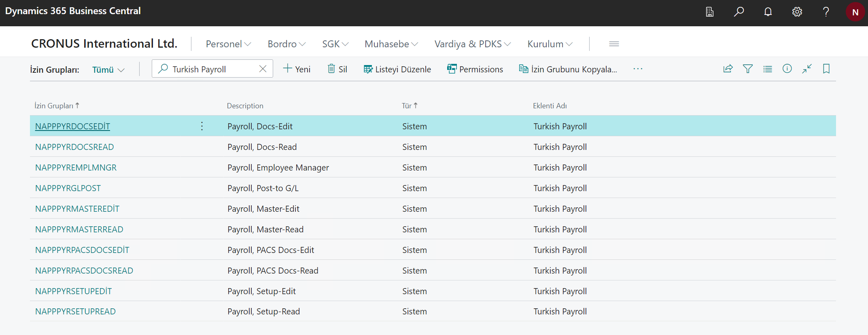
Task: Create new permission set with Yeni
Action: (297, 69)
